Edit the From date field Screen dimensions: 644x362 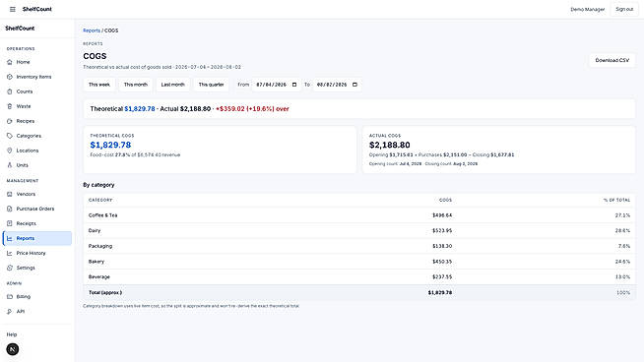pyautogui.click(x=276, y=85)
